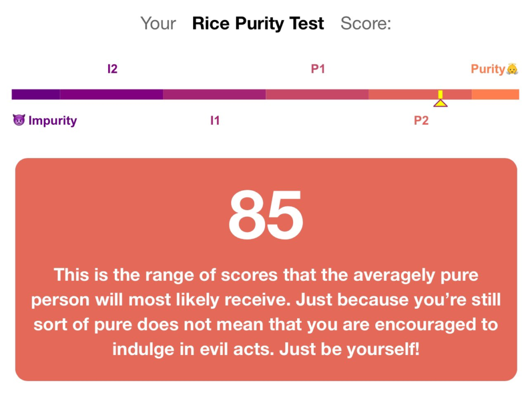Select the yellow triangle score marker
This screenshot has width=532, height=393.
(441, 103)
